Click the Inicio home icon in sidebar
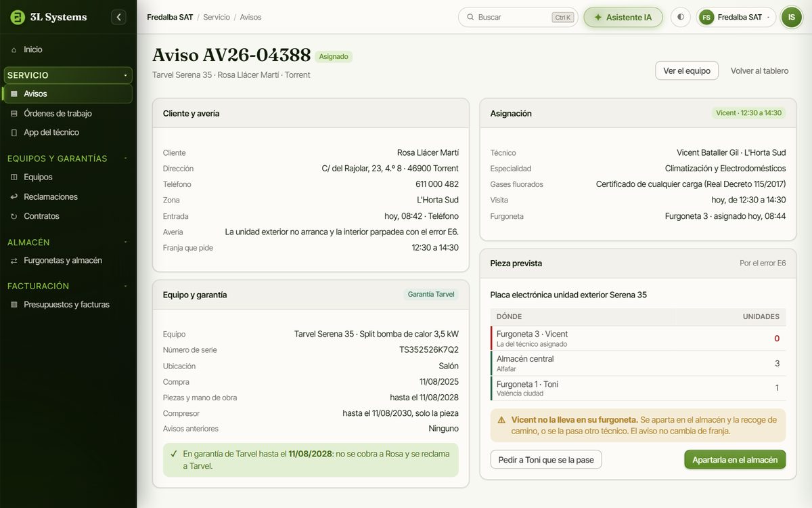 [14, 49]
